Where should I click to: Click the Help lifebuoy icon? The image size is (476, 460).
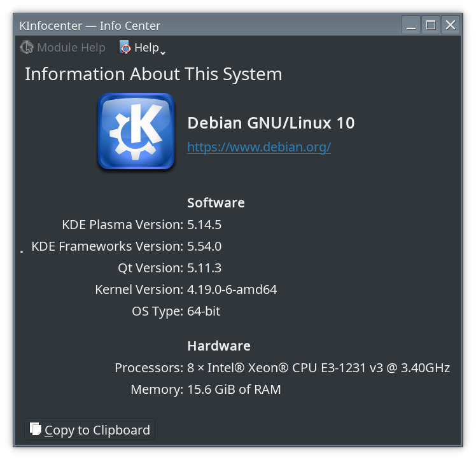tap(125, 48)
